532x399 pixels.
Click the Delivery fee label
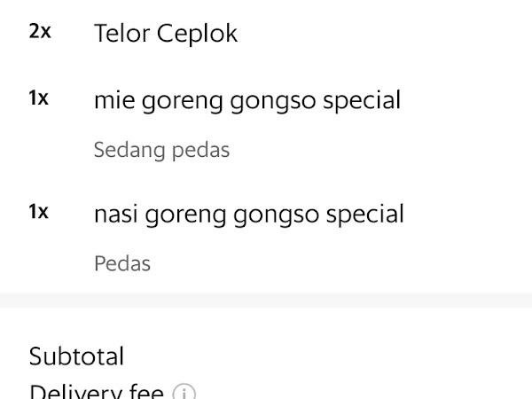[x=97, y=392]
